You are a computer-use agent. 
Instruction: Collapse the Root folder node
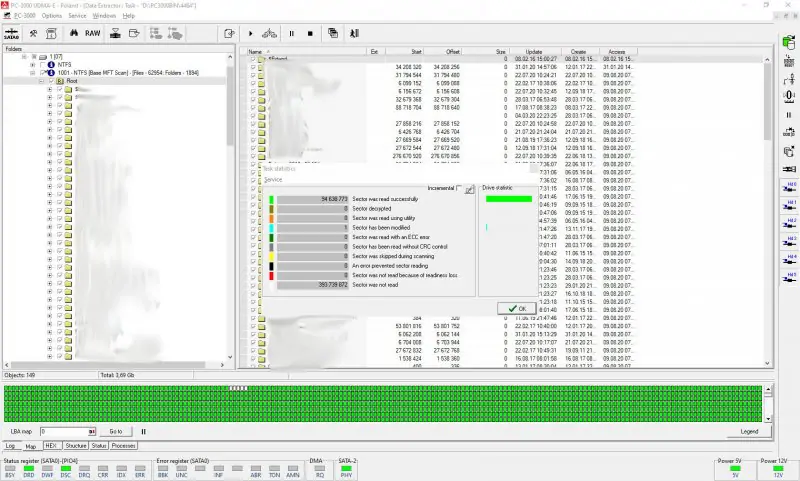click(x=41, y=81)
